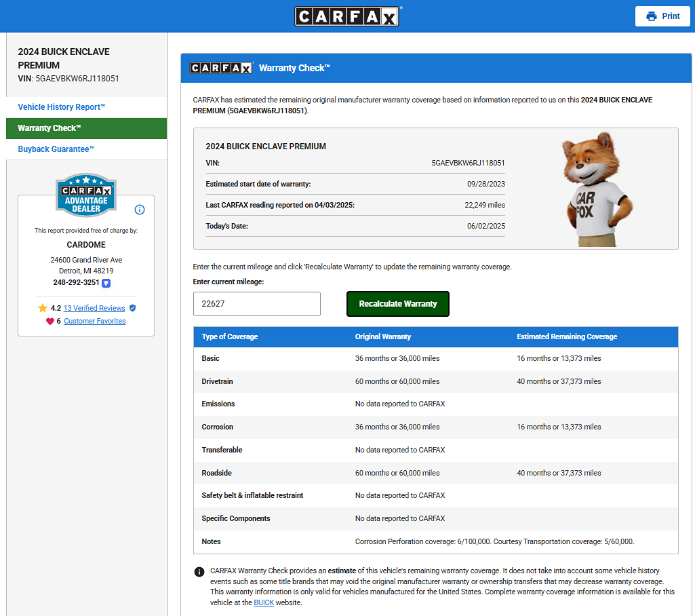This screenshot has width=695, height=616.
Task: Click the call icon beside the dealer phone number
Action: tap(106, 283)
